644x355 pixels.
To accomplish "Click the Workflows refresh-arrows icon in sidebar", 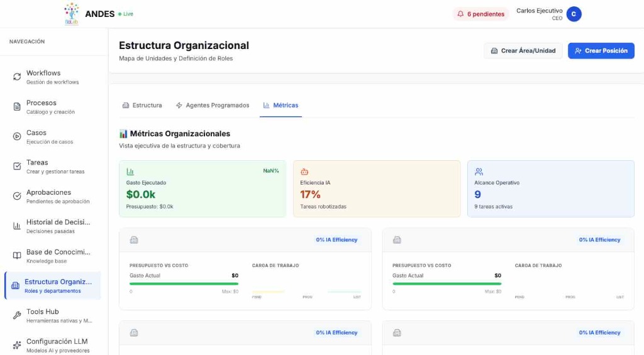I will (17, 77).
